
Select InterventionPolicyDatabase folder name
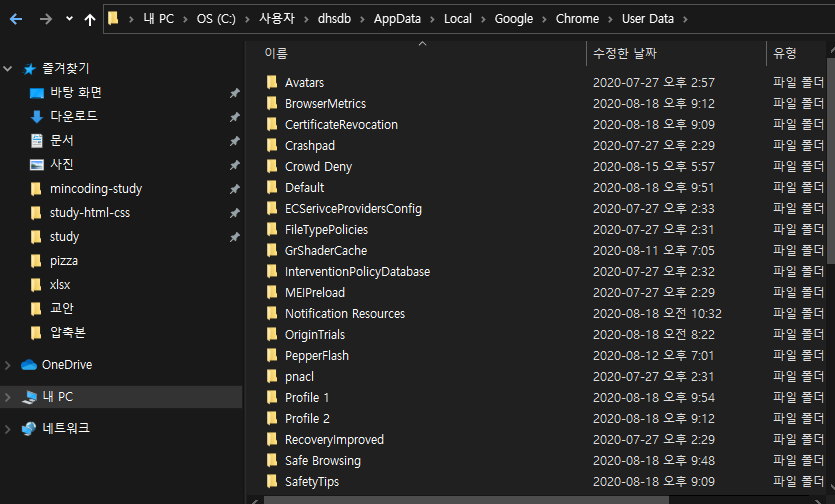pyautogui.click(x=357, y=272)
